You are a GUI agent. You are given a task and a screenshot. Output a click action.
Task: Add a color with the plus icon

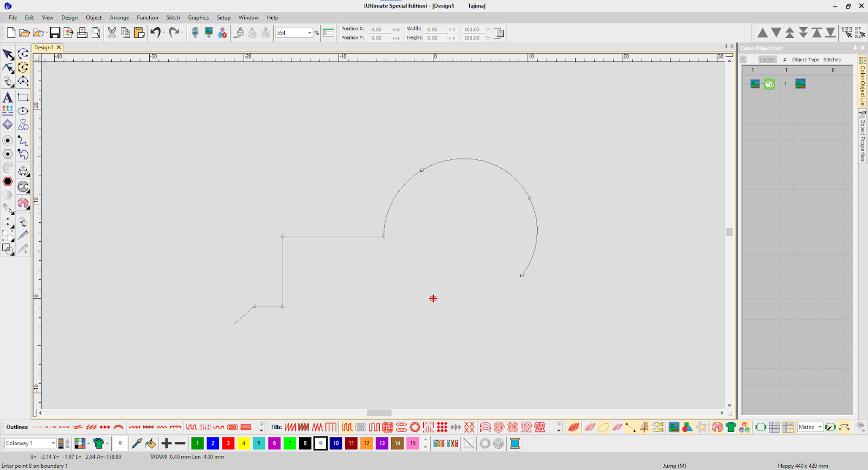tap(167, 443)
